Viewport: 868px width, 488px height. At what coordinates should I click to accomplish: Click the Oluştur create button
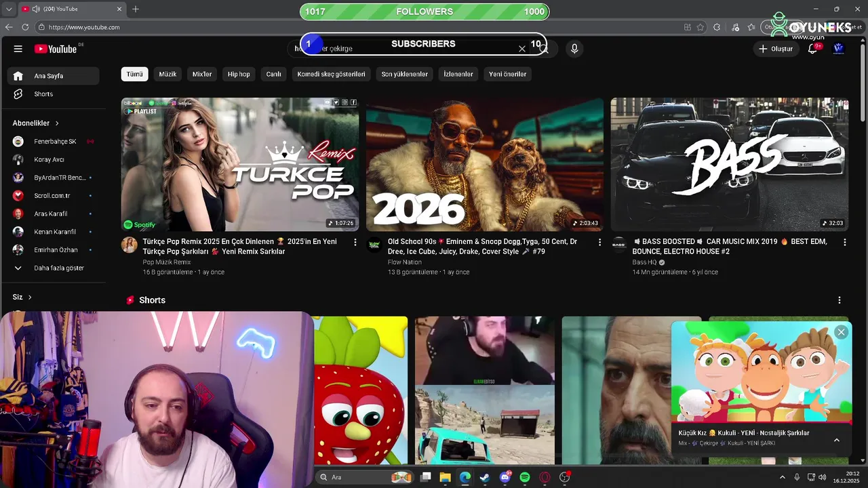[775, 49]
